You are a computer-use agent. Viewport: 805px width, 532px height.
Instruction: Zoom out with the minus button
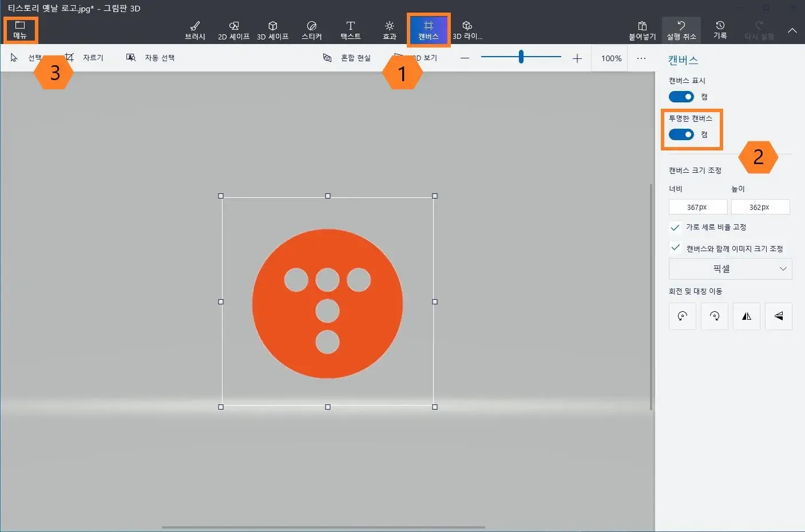[465, 58]
